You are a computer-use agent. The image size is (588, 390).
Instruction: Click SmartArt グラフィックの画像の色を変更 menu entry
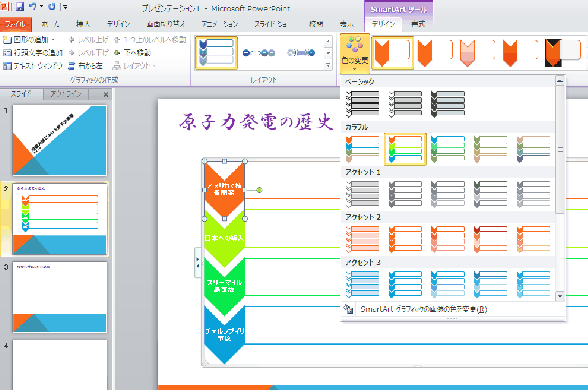pyautogui.click(x=453, y=309)
